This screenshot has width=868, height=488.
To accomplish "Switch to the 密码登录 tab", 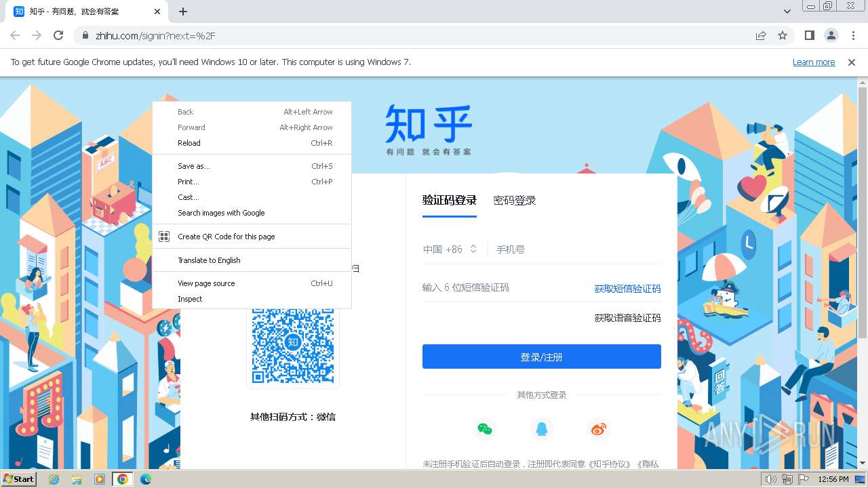I will pyautogui.click(x=515, y=201).
